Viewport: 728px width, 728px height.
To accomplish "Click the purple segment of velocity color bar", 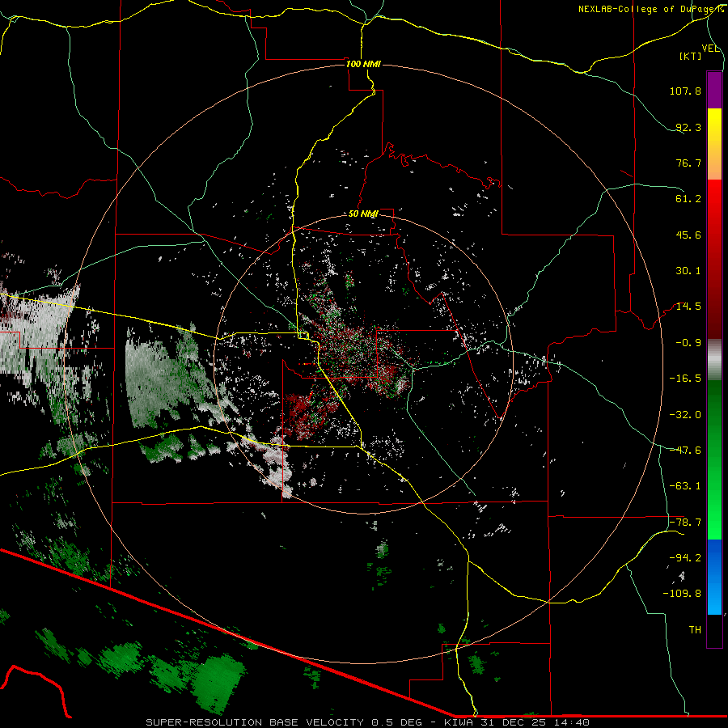I will (x=714, y=90).
